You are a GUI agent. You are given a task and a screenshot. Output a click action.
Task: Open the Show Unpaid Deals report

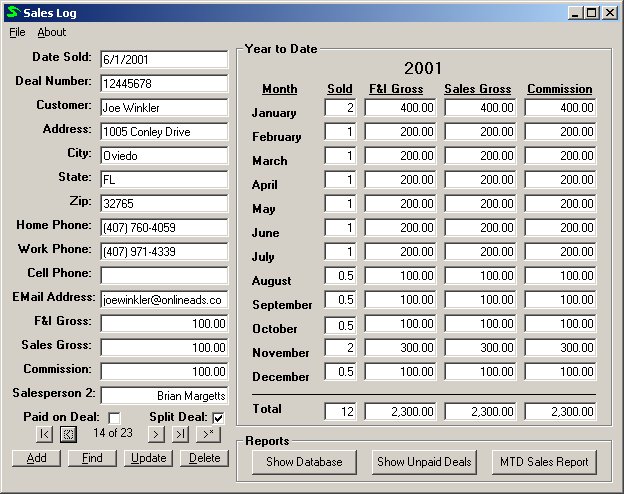point(424,462)
